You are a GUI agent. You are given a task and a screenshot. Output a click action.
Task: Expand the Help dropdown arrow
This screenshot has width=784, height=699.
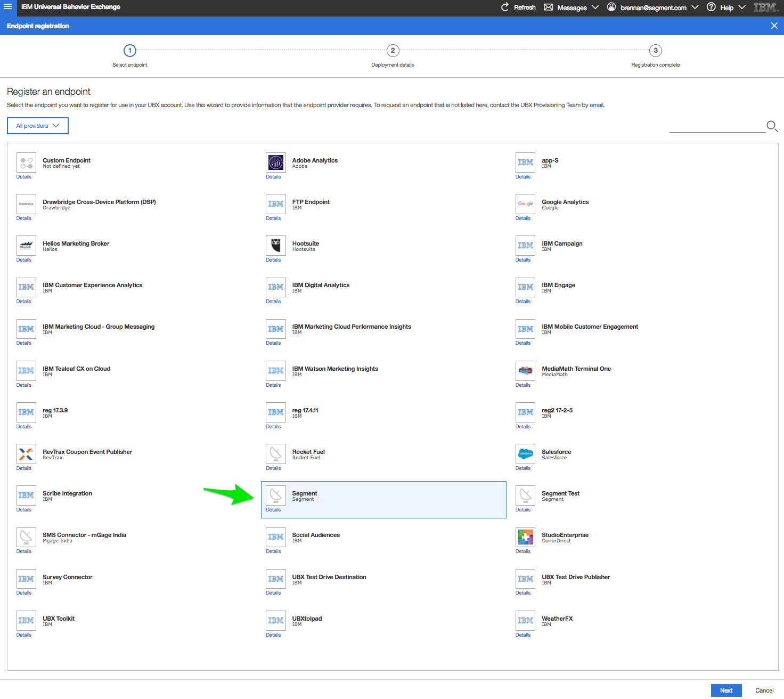tap(742, 7)
